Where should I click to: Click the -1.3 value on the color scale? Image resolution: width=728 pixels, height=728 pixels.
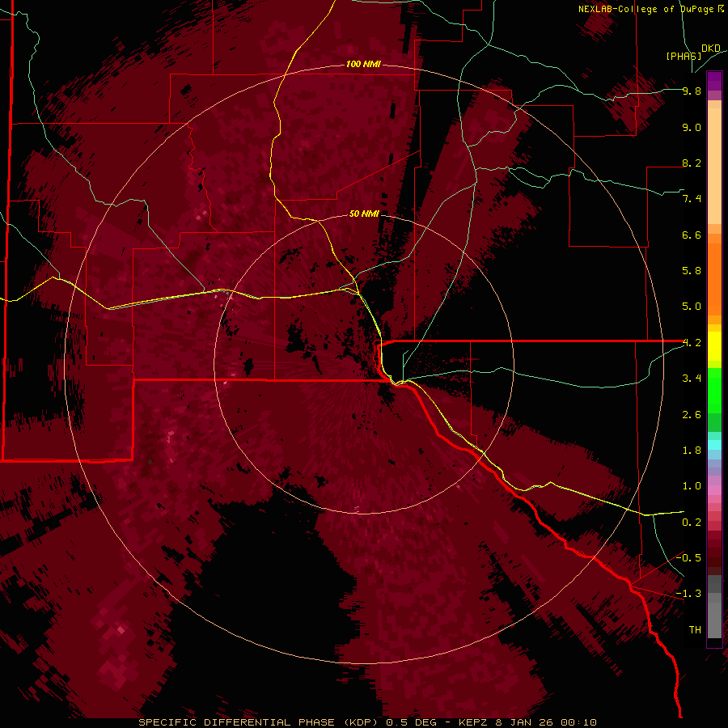tap(688, 594)
